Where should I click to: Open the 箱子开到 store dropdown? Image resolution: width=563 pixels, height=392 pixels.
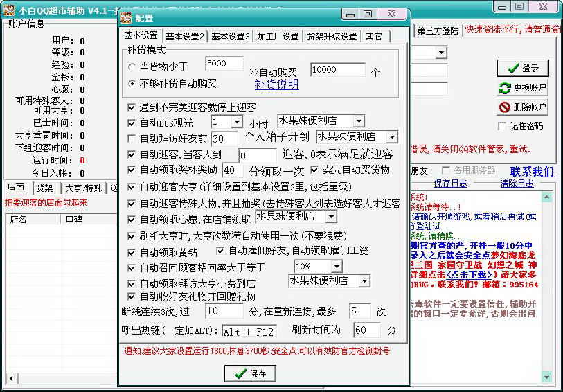(392, 136)
